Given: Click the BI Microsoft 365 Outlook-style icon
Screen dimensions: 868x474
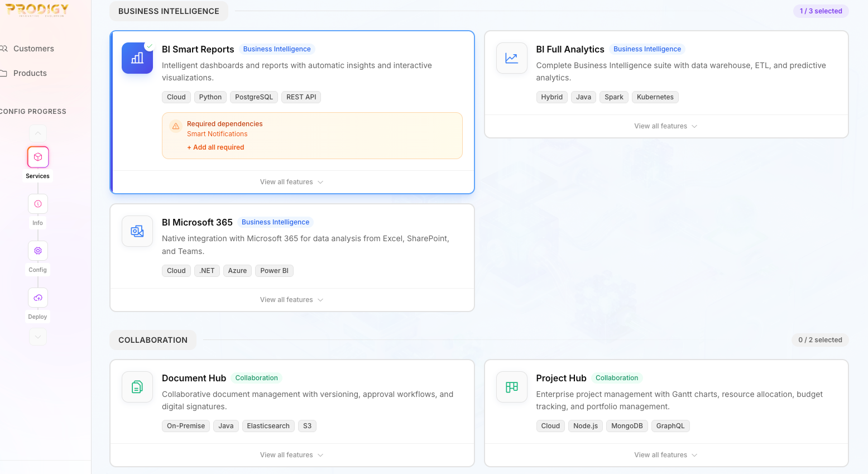Looking at the screenshot, I should point(137,231).
